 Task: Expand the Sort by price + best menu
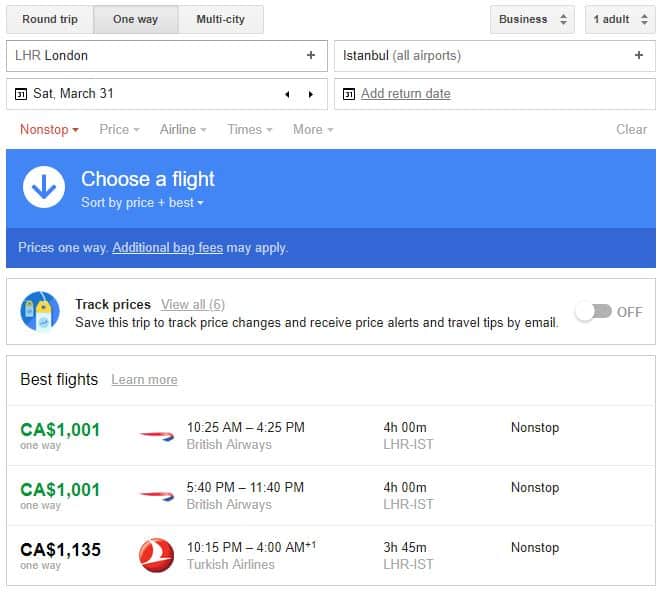[142, 203]
